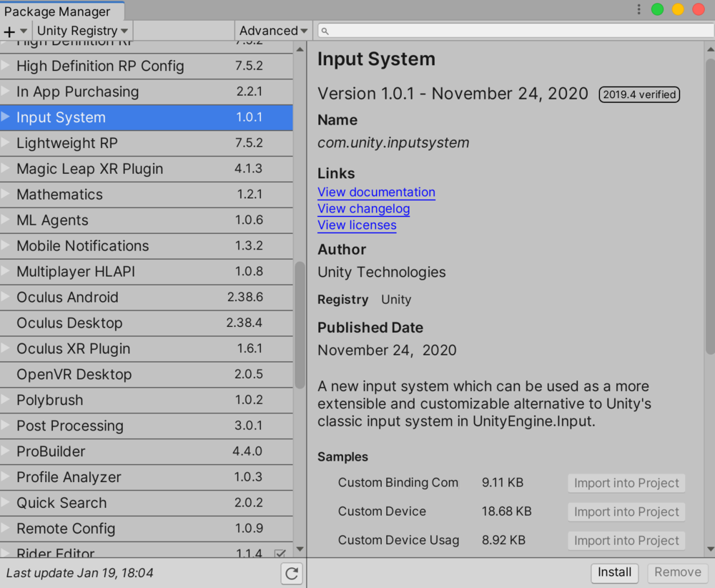The width and height of the screenshot is (715, 588).
Task: Open the Advanced dropdown menu
Action: [x=272, y=31]
